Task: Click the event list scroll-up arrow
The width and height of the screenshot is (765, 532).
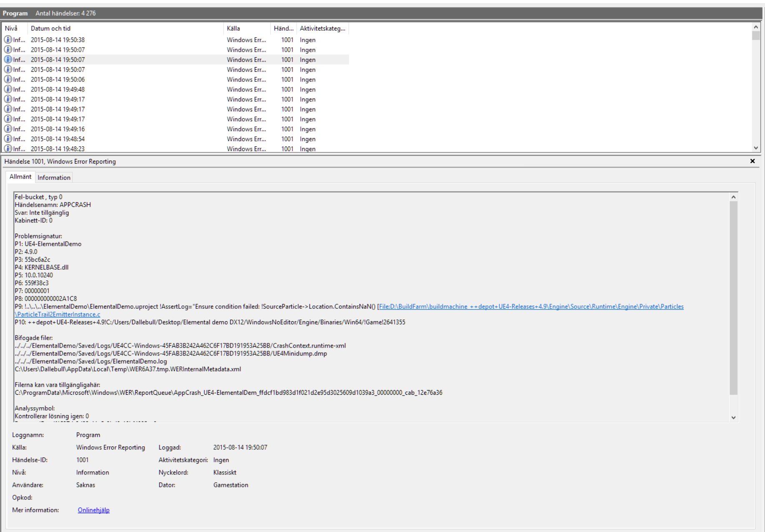Action: pyautogui.click(x=756, y=27)
